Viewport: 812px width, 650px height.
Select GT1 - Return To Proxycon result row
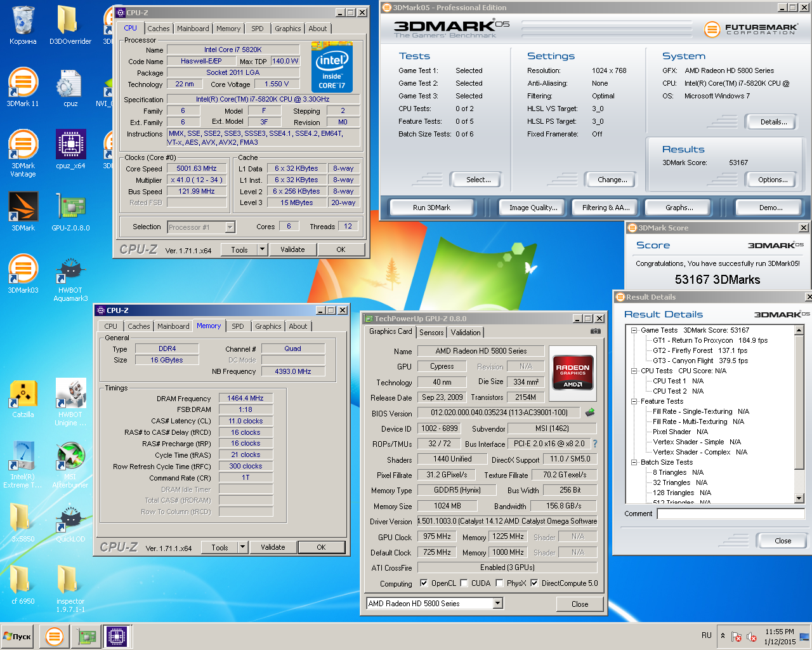(x=710, y=340)
